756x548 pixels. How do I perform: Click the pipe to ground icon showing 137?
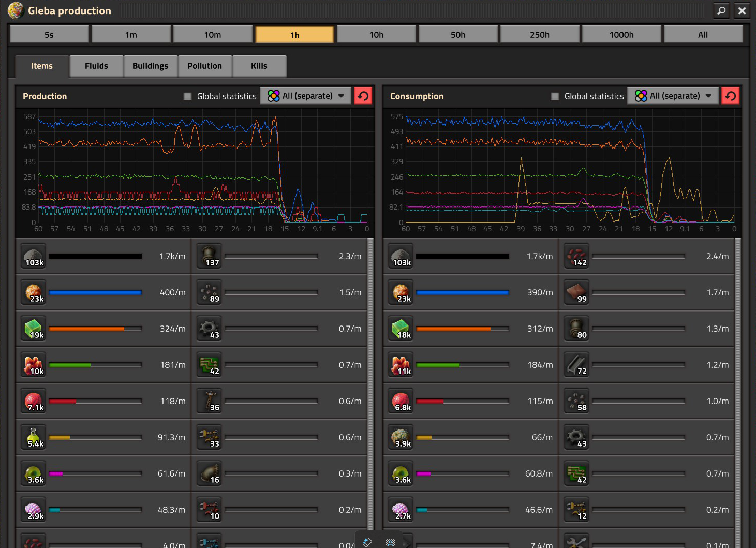[x=210, y=256]
